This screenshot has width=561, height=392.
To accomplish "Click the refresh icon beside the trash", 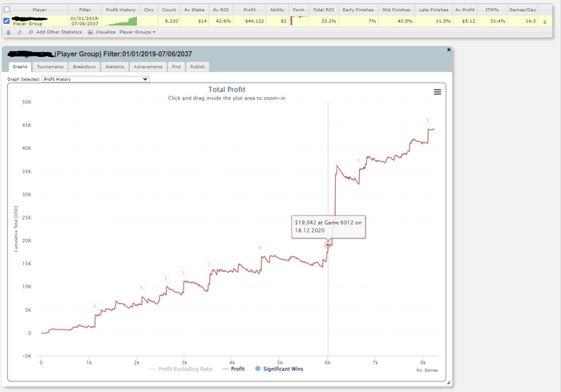I will tap(20, 32).
